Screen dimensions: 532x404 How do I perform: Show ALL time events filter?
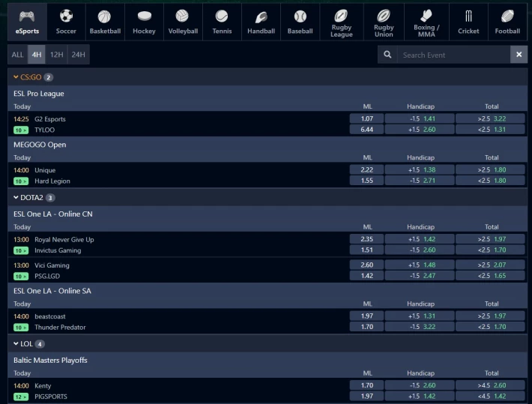click(18, 54)
